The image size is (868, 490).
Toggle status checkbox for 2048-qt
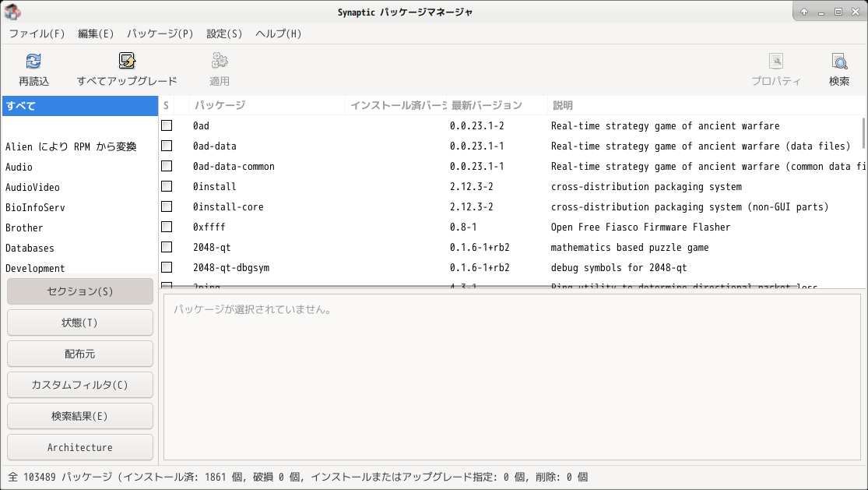point(167,247)
